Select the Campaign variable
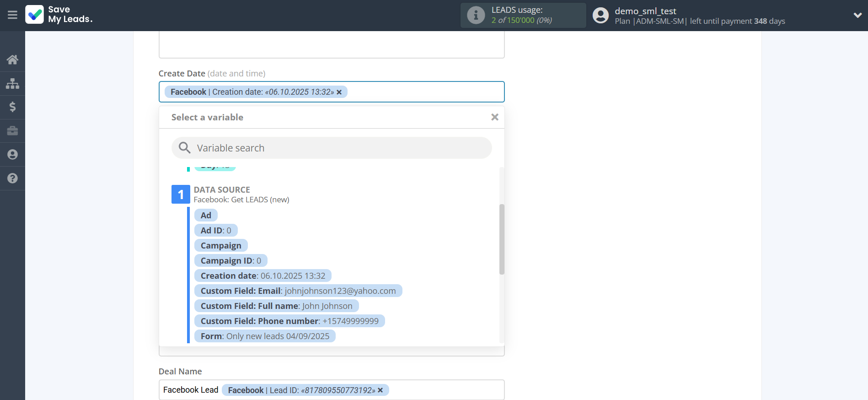868x400 pixels. pyautogui.click(x=221, y=246)
